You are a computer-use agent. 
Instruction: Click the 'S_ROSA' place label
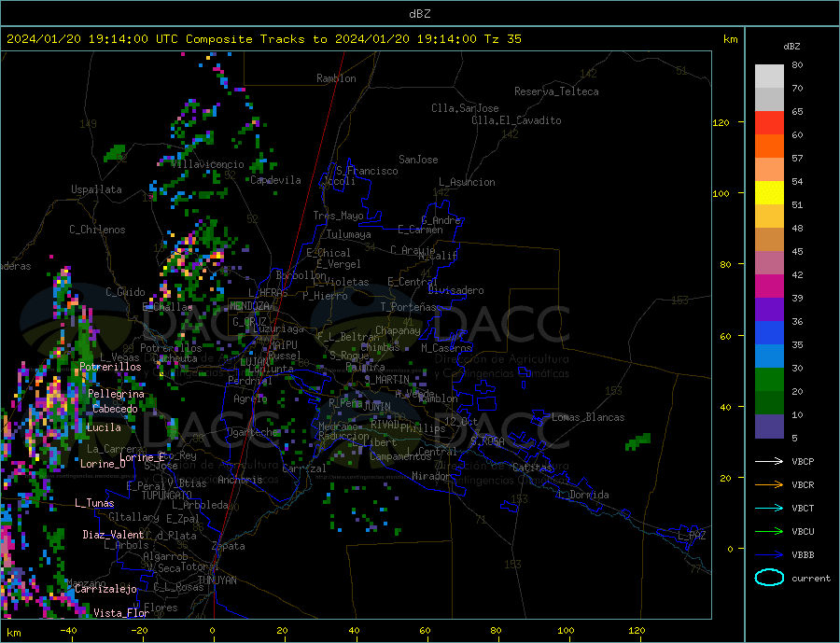[x=487, y=441]
